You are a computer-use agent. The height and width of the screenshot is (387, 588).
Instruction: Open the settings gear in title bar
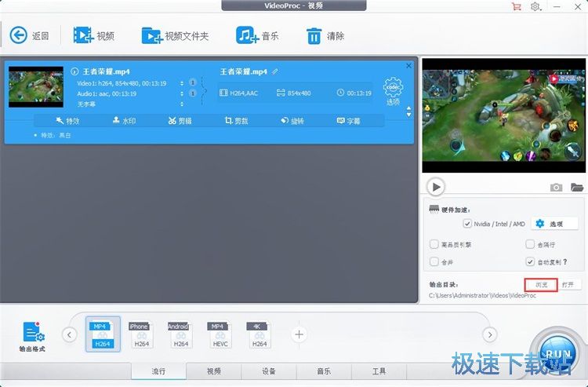[x=535, y=6]
